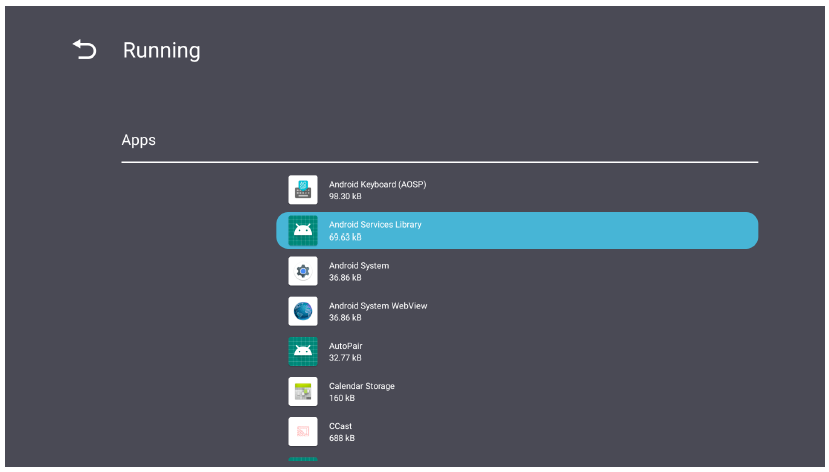Click the AutoPair robot icon
Screen dimensions: 829x472
(303, 351)
